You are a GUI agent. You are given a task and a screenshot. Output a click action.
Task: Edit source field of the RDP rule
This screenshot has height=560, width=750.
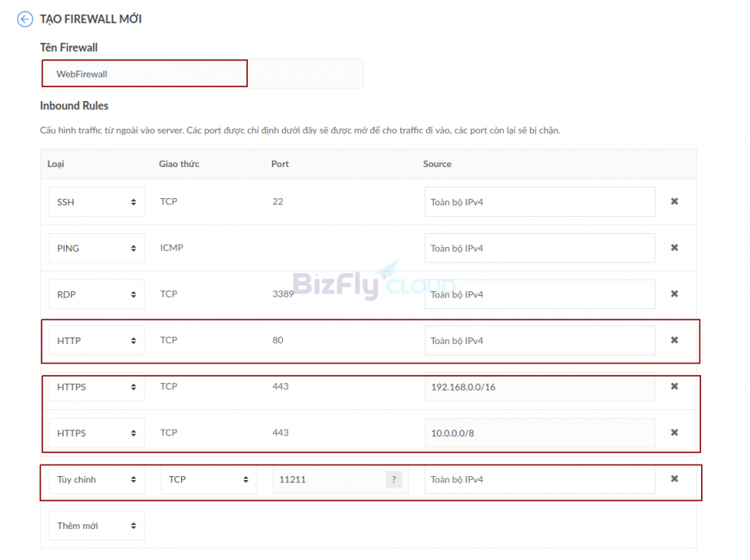point(540,294)
